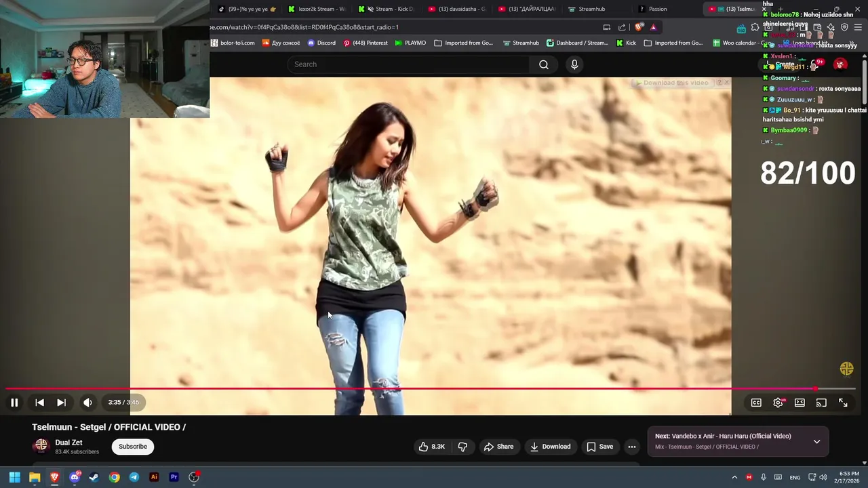
Task: Open OBS Studio from the taskbar
Action: point(194,477)
